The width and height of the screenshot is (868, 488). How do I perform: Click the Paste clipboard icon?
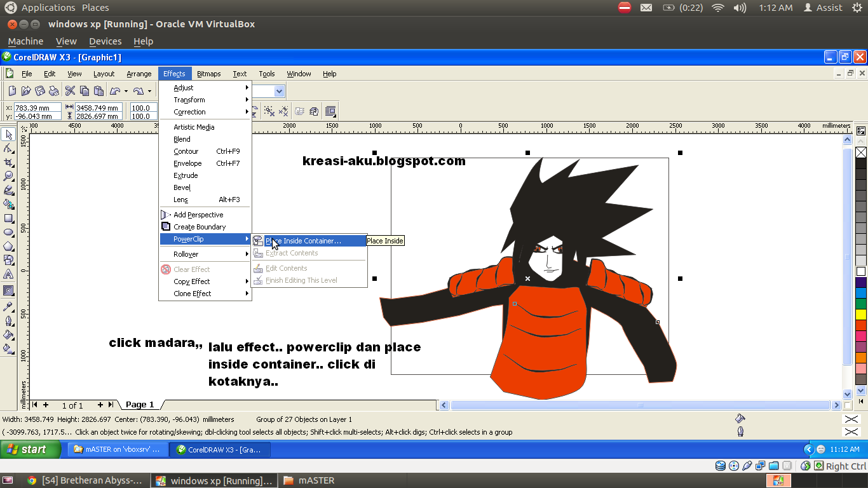tap(98, 91)
